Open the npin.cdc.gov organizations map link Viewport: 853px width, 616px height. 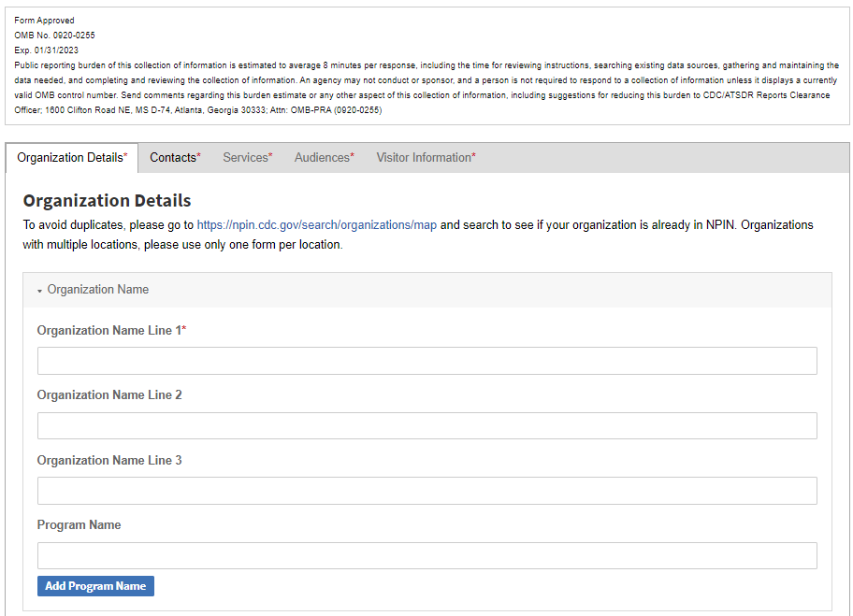pyautogui.click(x=316, y=225)
